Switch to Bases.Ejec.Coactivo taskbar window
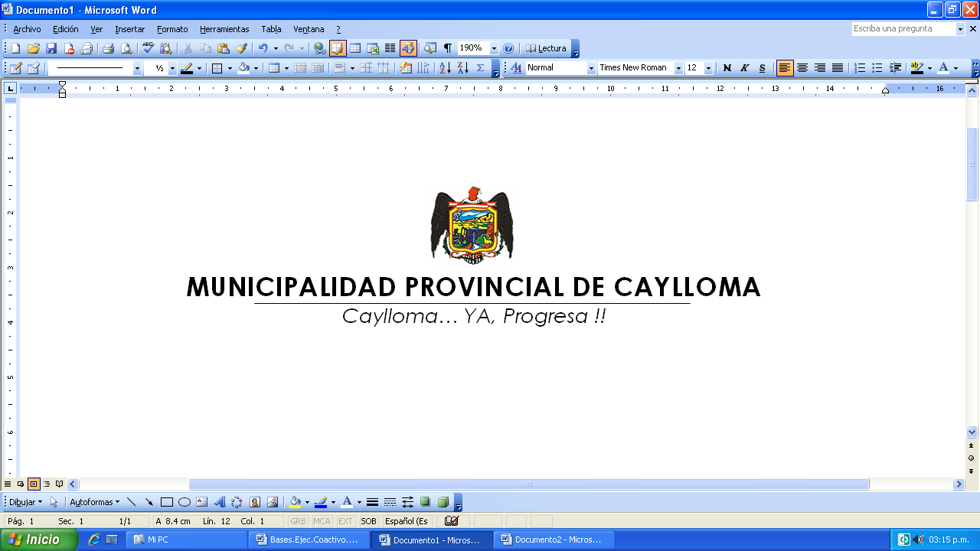The width and height of the screenshot is (980, 551). [x=308, y=540]
